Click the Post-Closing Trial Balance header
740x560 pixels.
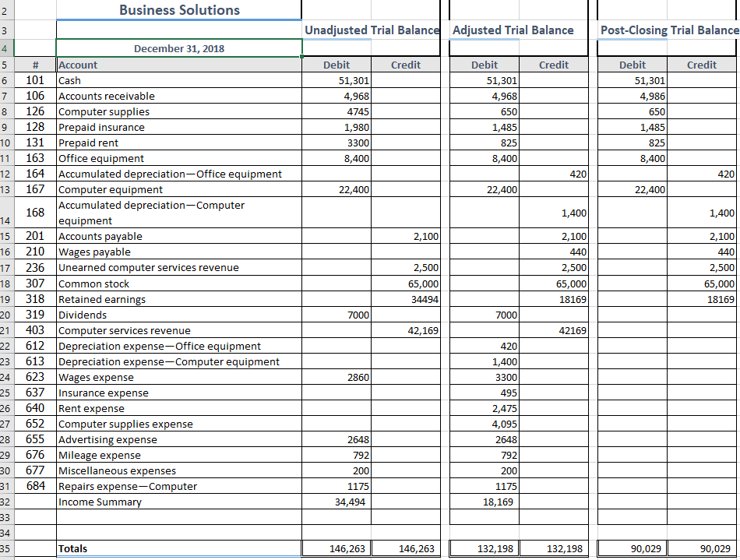point(667,30)
